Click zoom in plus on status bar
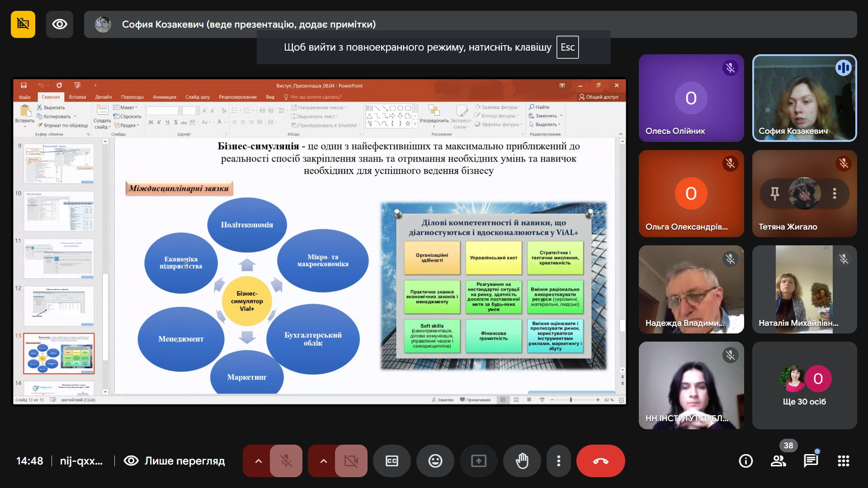868x488 pixels. click(x=598, y=400)
